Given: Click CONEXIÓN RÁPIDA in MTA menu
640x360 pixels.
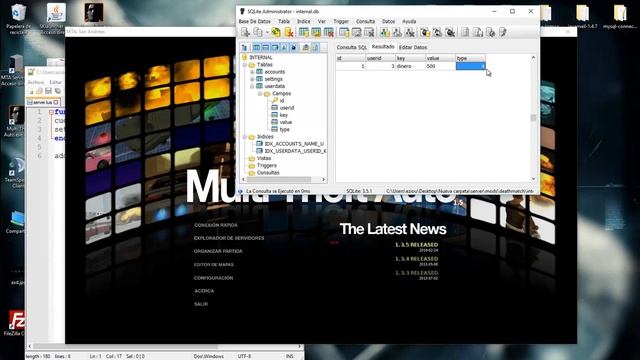Looking at the screenshot, I should point(216,225).
